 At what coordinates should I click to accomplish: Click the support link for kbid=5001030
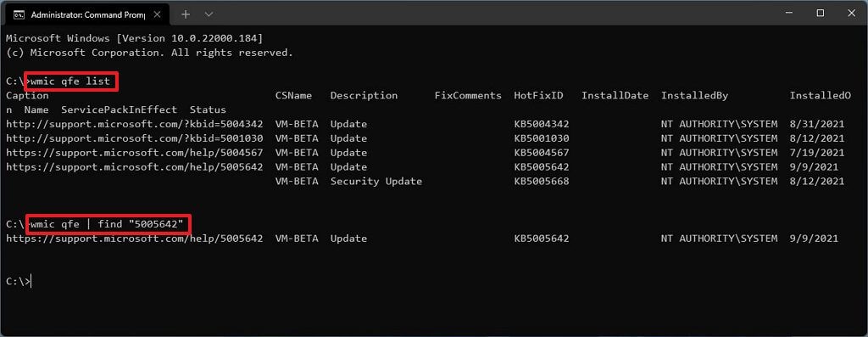[x=135, y=138]
